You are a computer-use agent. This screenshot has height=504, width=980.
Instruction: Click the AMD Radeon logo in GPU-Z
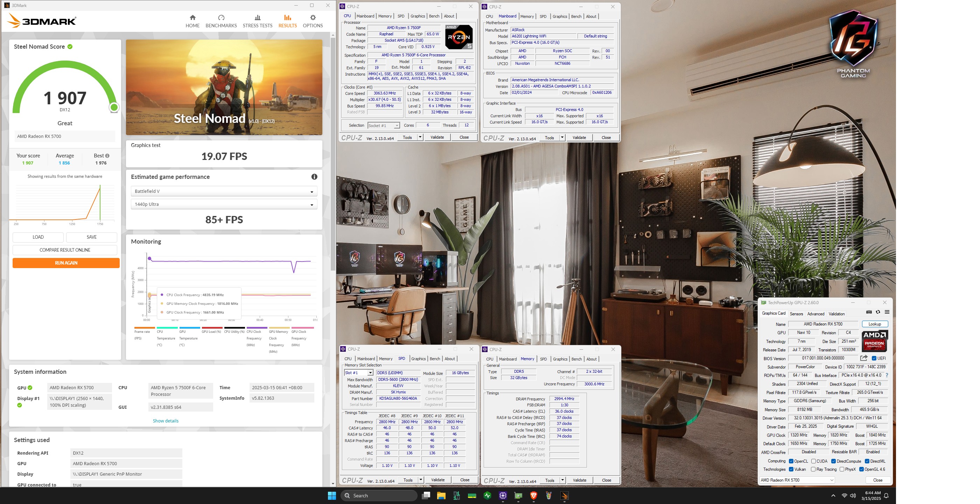click(x=875, y=341)
